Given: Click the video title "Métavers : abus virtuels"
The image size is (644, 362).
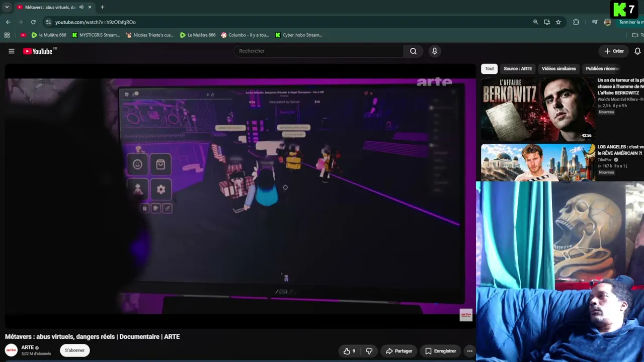Looking at the screenshot, I should 92,337.
